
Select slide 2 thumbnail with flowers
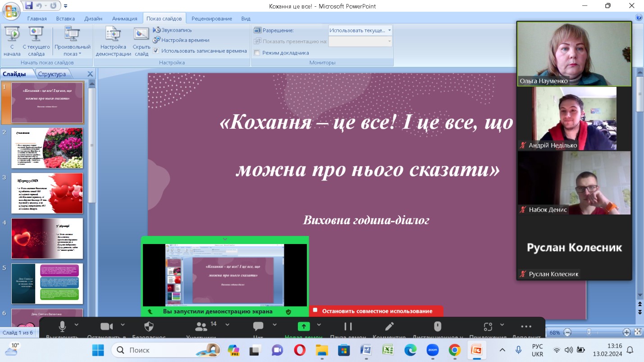47,148
